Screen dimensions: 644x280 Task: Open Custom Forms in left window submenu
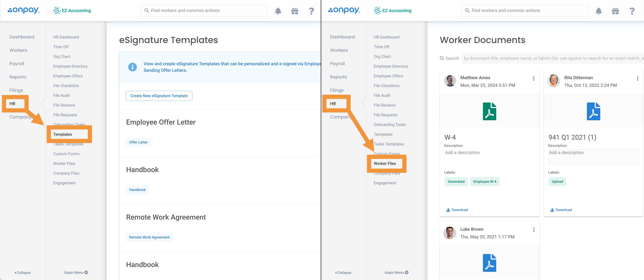66,154
